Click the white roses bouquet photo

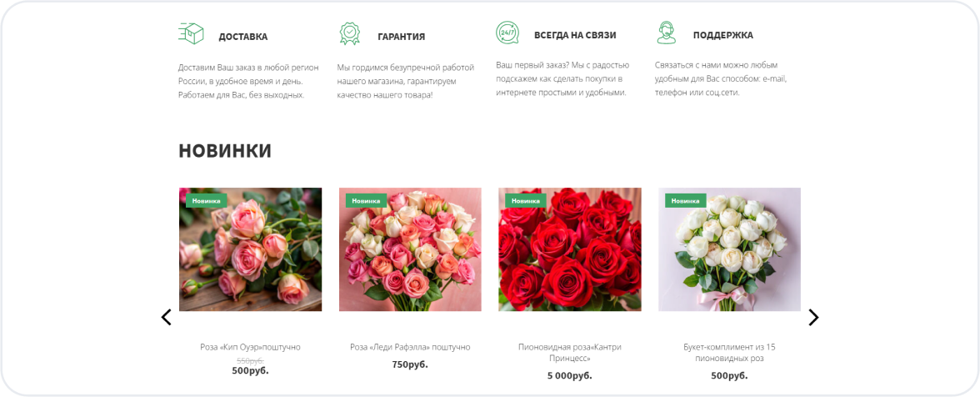coord(729,249)
